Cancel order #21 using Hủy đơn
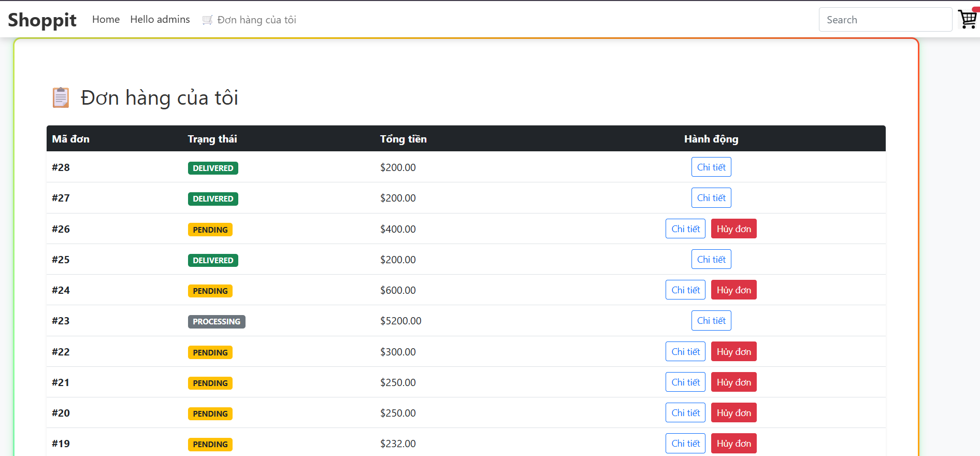 coord(733,382)
